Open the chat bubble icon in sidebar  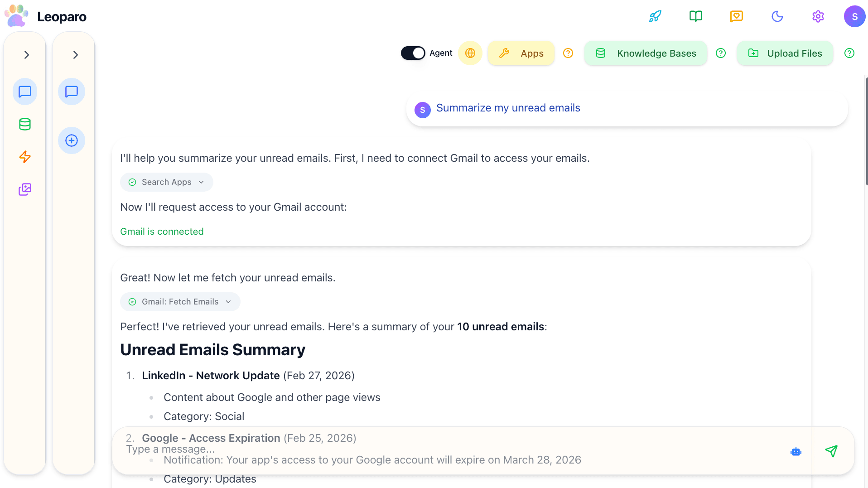point(25,92)
